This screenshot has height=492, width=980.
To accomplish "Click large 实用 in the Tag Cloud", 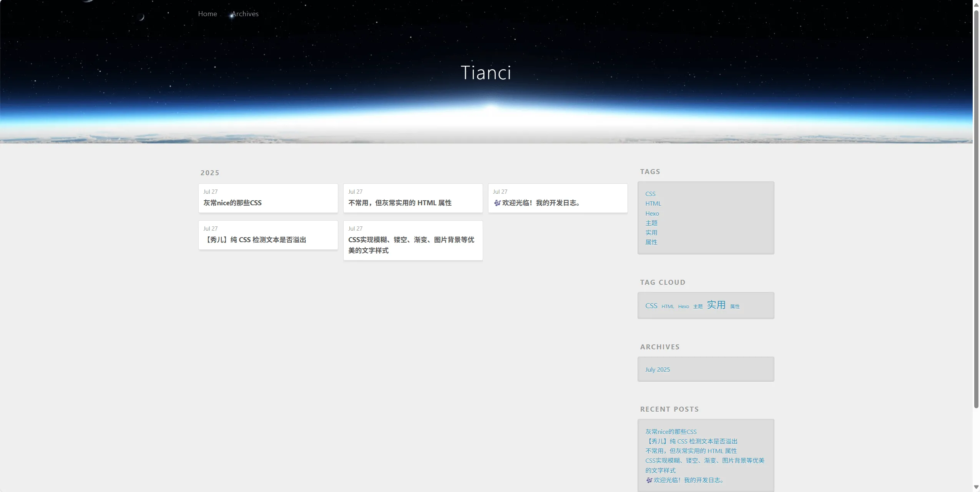I will 716,305.
